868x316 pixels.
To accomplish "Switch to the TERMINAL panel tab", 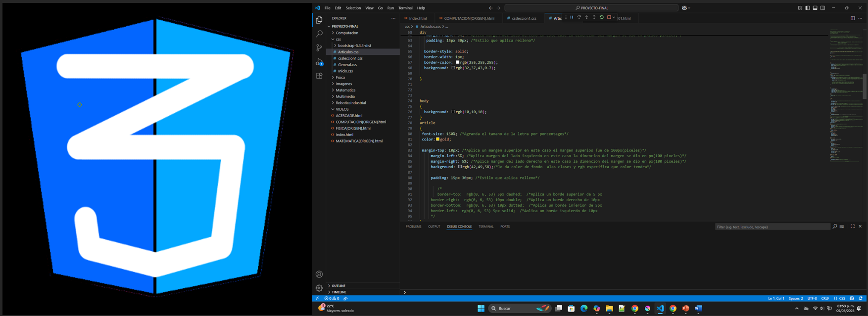I will pos(486,226).
